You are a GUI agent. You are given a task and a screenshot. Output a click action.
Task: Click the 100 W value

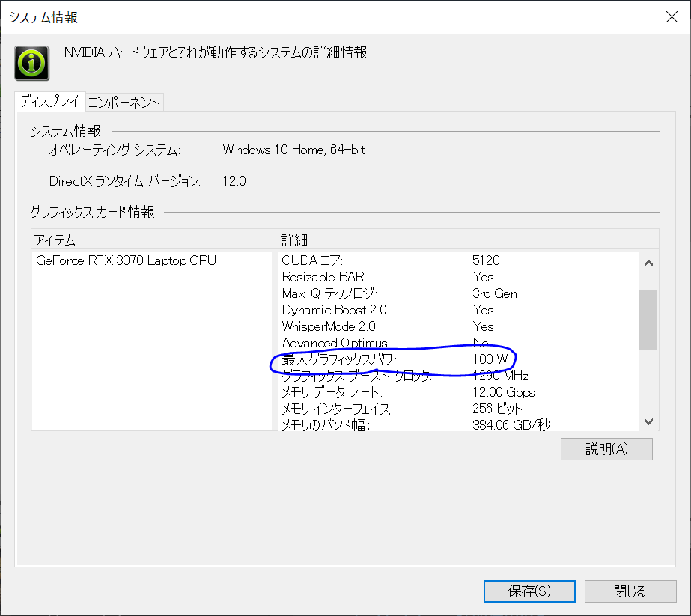(x=490, y=359)
